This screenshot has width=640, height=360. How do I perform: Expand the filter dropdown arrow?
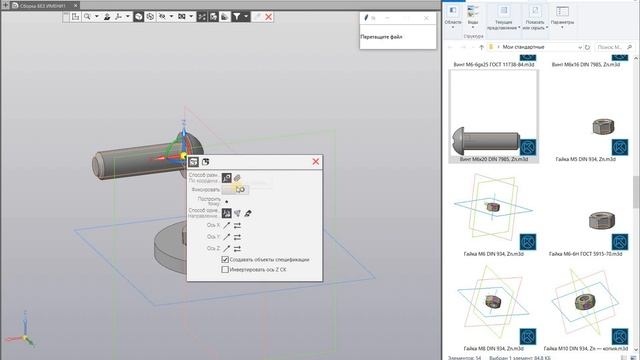246,17
